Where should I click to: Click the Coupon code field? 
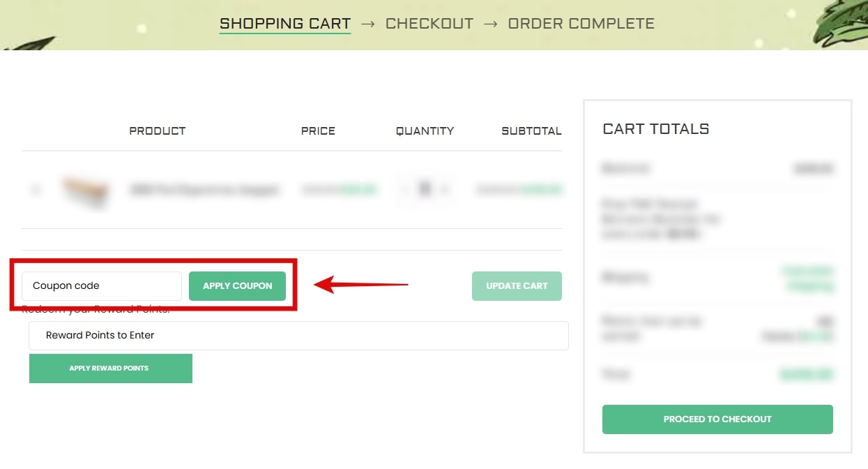102,286
